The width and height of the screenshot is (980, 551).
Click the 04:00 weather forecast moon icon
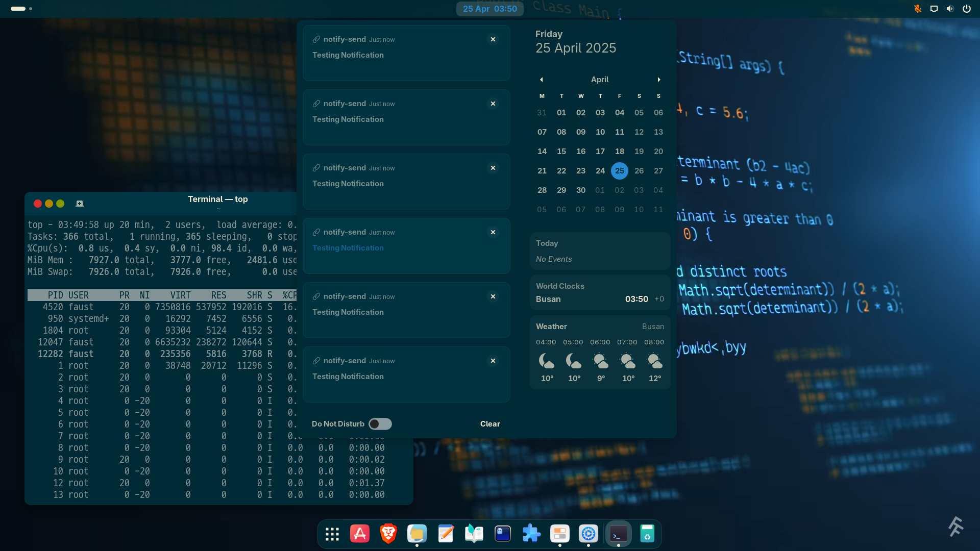547,361
